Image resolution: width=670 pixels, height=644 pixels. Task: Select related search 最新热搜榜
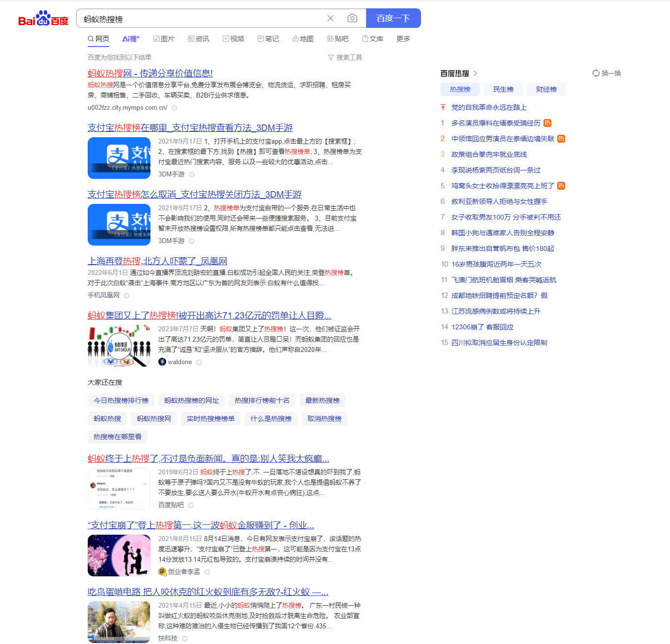coord(323,400)
